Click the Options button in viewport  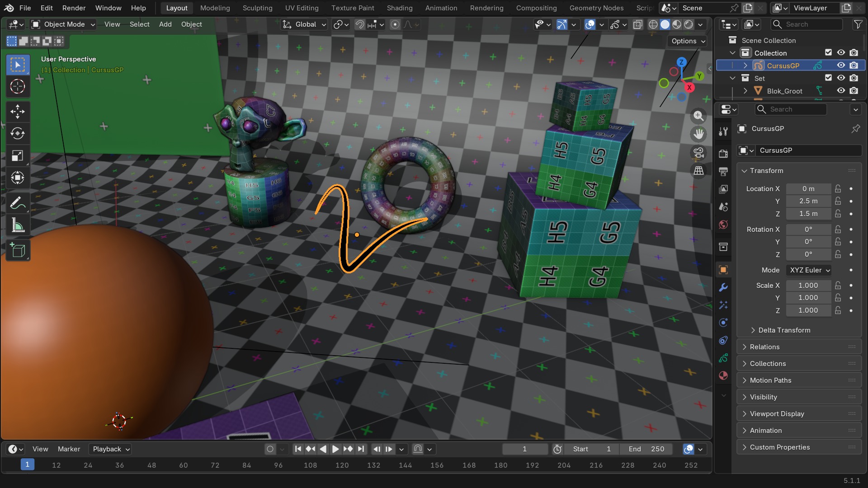[688, 41]
